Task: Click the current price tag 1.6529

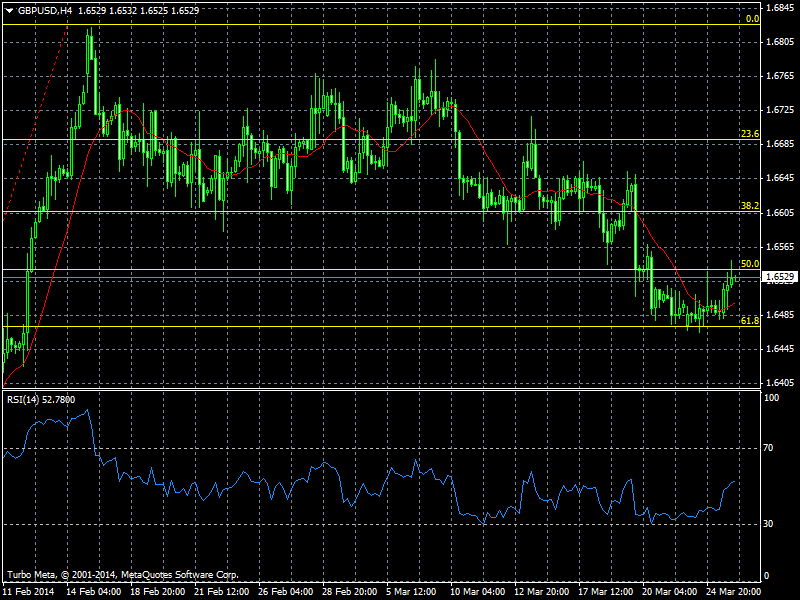Action: 781,276
